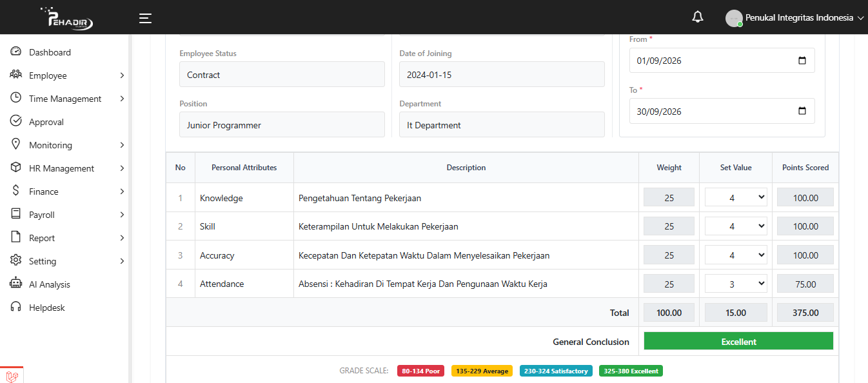Open Set Value dropdown for Skill
868x383 pixels.
(736, 226)
